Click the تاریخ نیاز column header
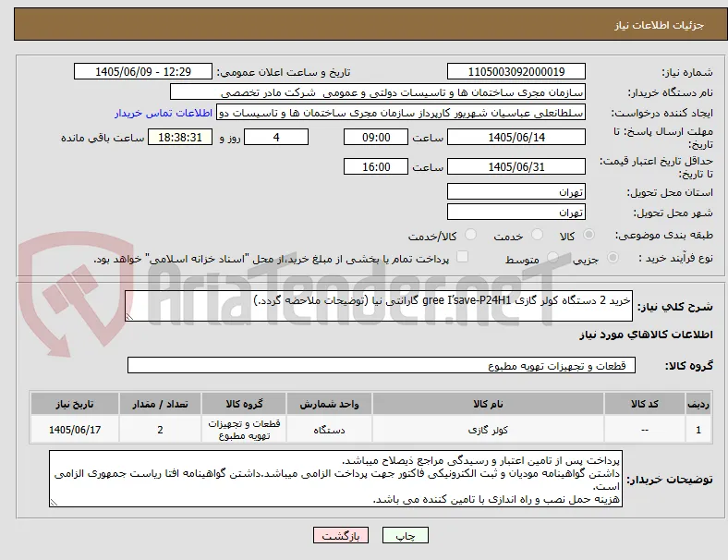Screen dimensions: 728x560 pyautogui.click(x=75, y=404)
